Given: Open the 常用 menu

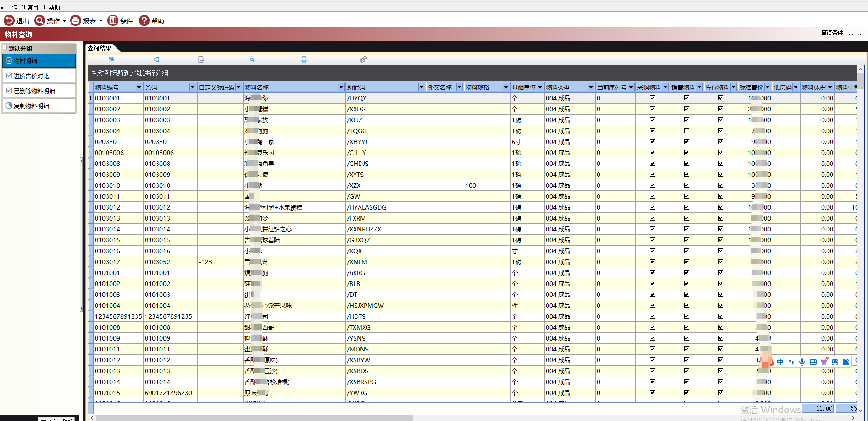Looking at the screenshot, I should click(30, 7).
